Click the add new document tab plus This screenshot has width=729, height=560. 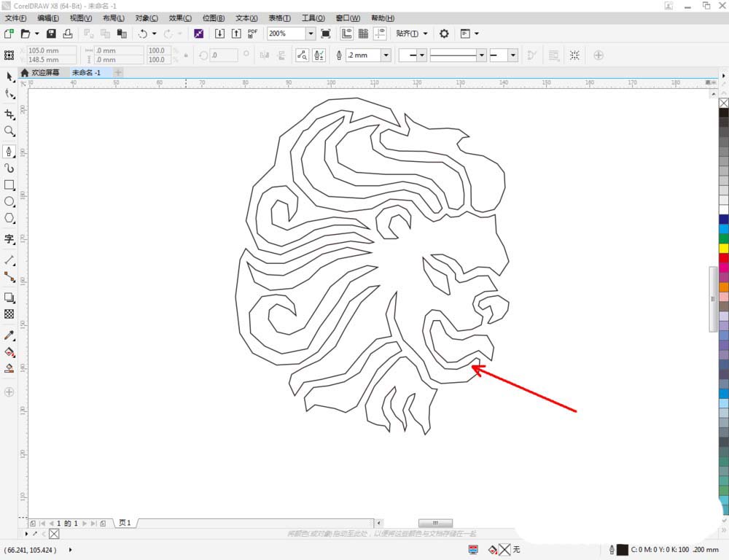point(118,73)
